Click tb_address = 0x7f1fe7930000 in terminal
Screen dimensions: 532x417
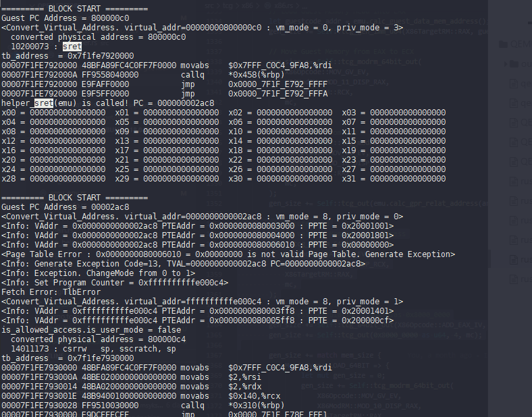click(x=68, y=358)
